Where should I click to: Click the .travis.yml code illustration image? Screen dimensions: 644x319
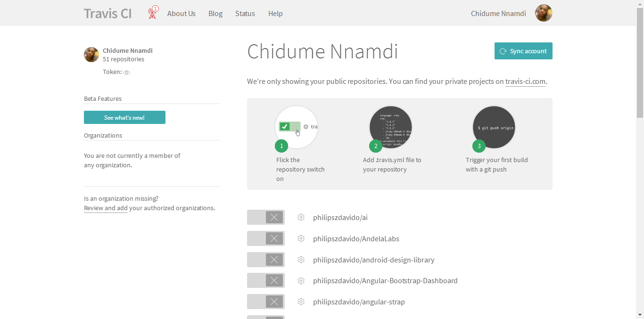click(391, 127)
